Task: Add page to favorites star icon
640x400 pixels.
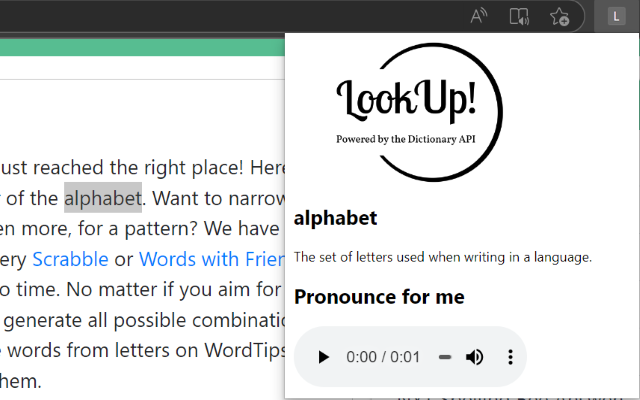Action: click(x=559, y=17)
